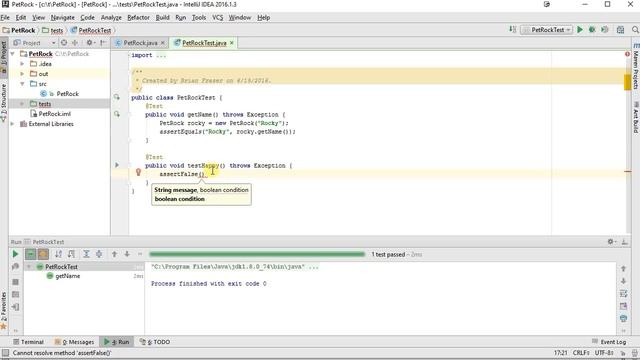The width and height of the screenshot is (640, 360).
Task: Toggle Show Ignored tests button
Action: (43, 254)
